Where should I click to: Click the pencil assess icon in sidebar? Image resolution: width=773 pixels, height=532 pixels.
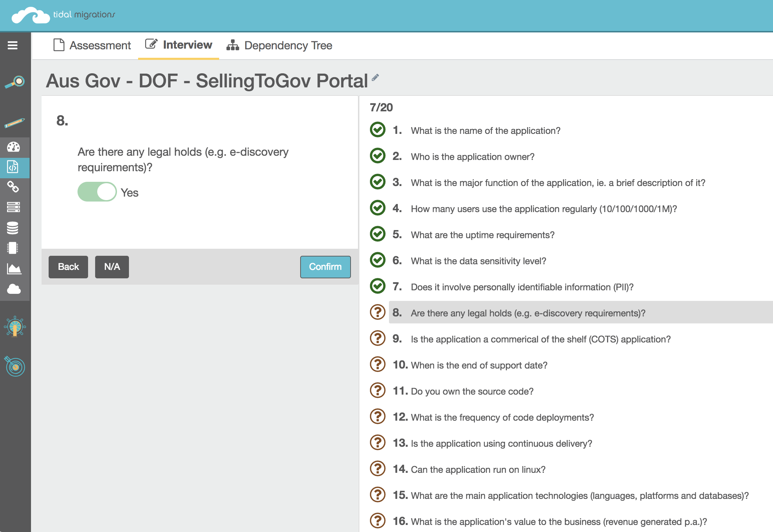pyautogui.click(x=15, y=123)
